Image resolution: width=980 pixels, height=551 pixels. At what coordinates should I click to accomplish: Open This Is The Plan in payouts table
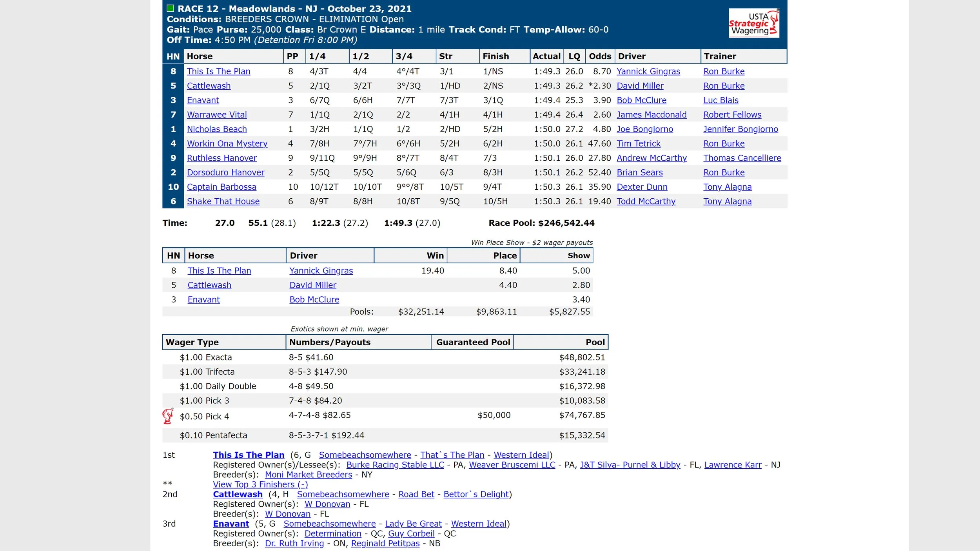tap(219, 271)
